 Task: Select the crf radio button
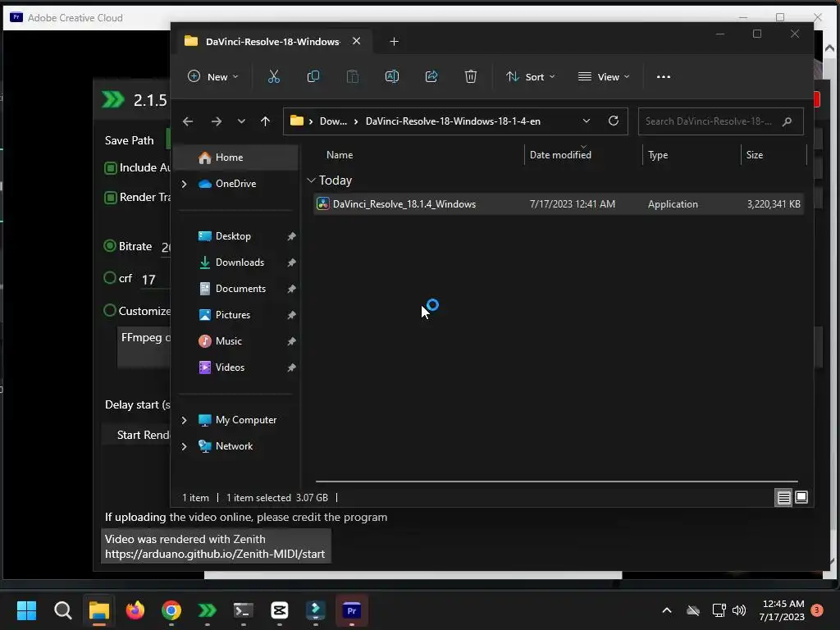110,278
